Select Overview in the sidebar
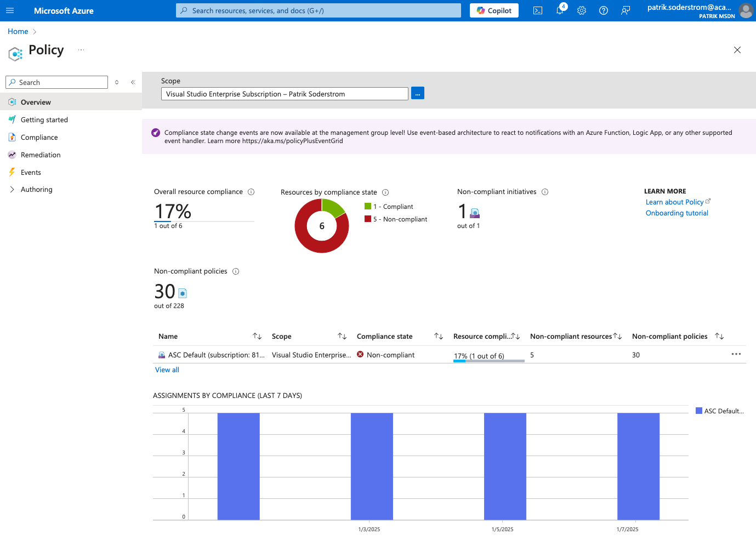This screenshot has height=546, width=756. (71, 102)
